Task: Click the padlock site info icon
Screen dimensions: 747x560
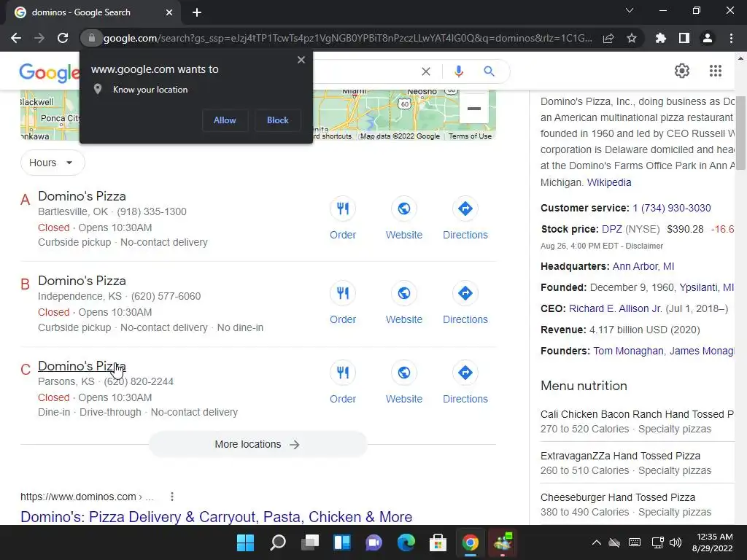Action: click(91, 38)
